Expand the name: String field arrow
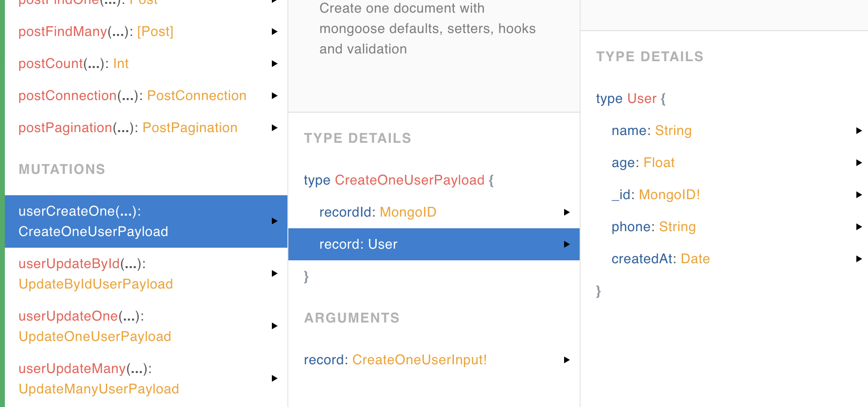 pyautogui.click(x=859, y=131)
